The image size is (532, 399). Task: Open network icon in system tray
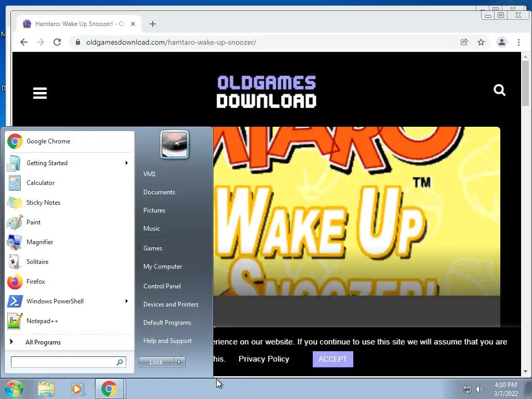467,389
